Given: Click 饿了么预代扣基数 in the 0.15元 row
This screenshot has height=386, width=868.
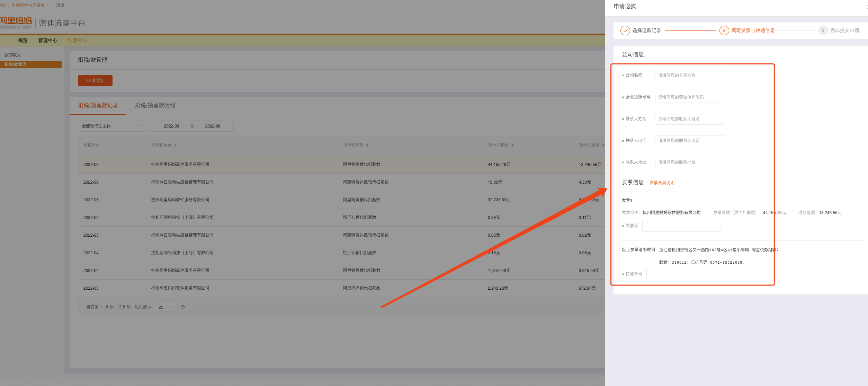Looking at the screenshot, I should tap(359, 253).
